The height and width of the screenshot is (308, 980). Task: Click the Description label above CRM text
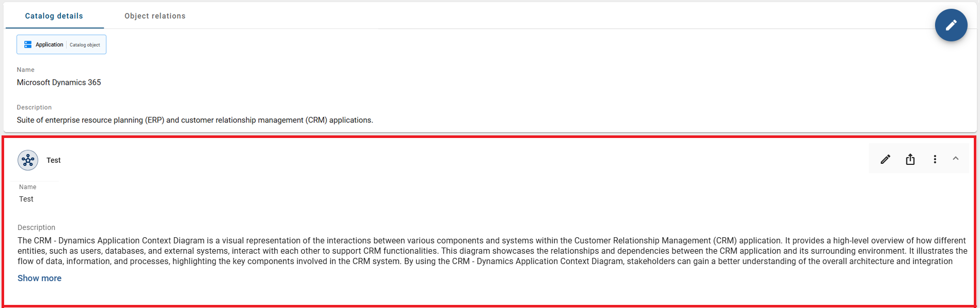point(36,227)
